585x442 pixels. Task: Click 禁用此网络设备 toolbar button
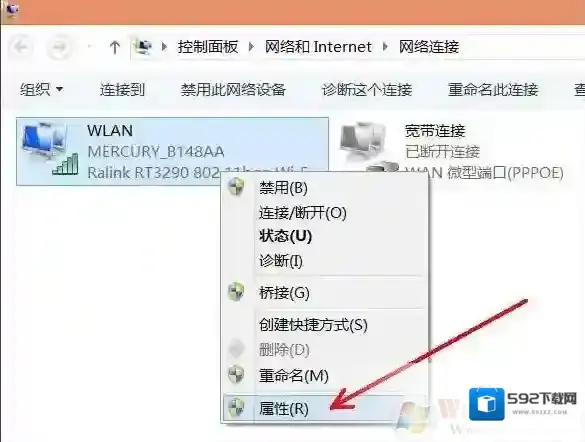pos(233,90)
